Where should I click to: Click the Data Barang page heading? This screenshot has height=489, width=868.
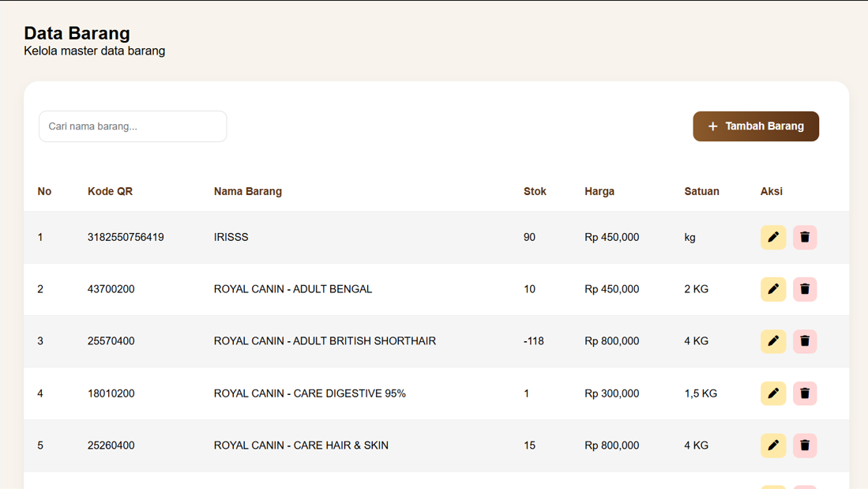click(x=77, y=33)
